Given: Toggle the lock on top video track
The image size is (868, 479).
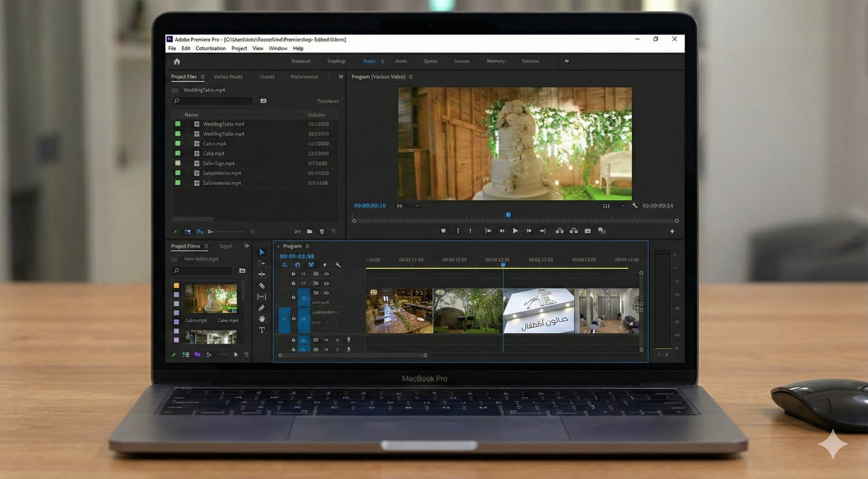Looking at the screenshot, I should tap(293, 274).
